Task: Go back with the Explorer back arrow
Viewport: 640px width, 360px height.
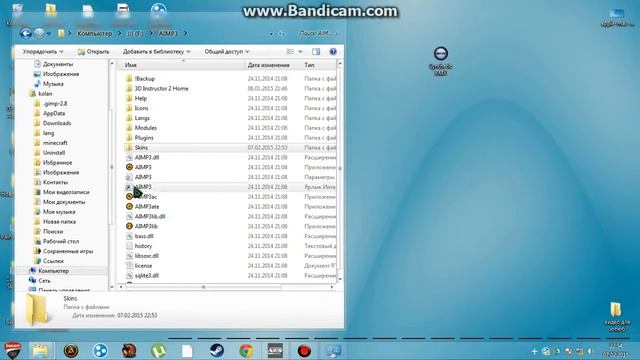Action: (x=26, y=33)
